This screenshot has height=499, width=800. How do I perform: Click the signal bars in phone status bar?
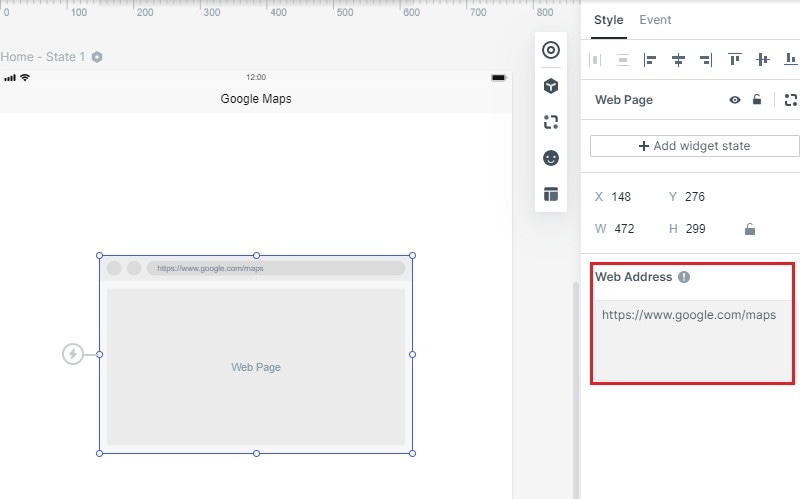tap(10, 78)
